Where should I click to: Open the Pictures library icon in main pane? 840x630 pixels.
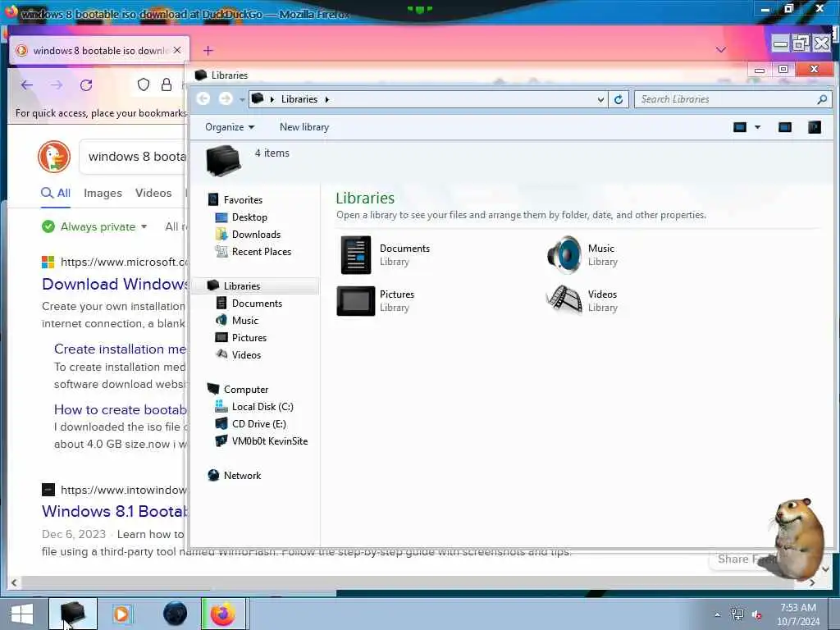[x=356, y=300]
